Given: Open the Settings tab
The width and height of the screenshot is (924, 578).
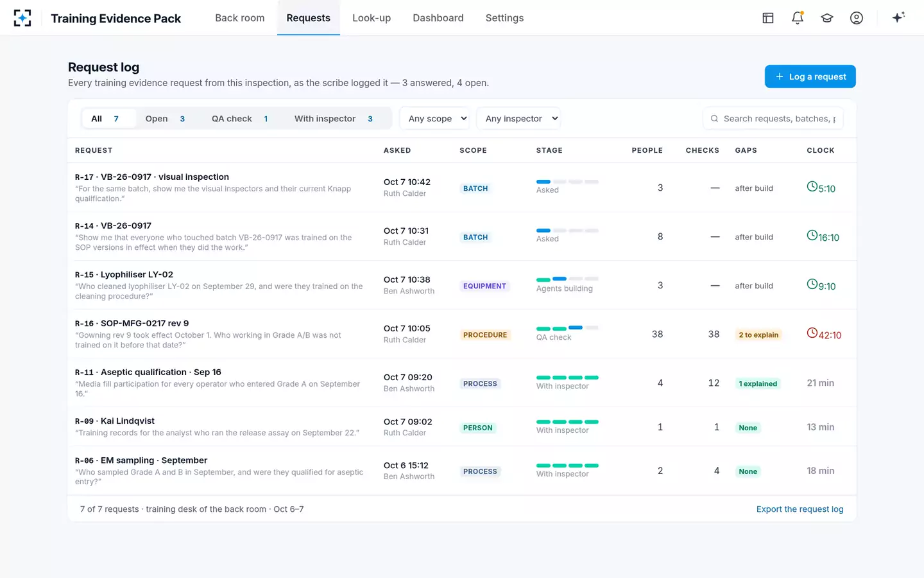Looking at the screenshot, I should tap(505, 18).
